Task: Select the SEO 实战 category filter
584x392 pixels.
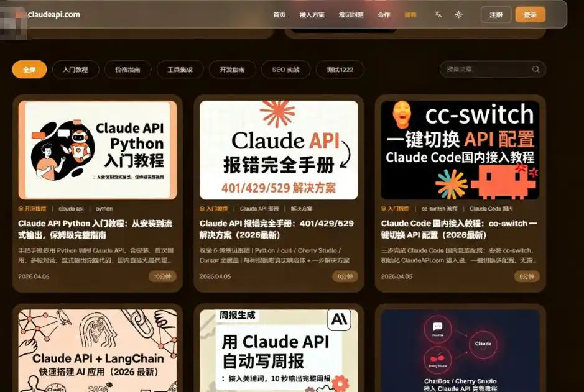Action: (285, 70)
